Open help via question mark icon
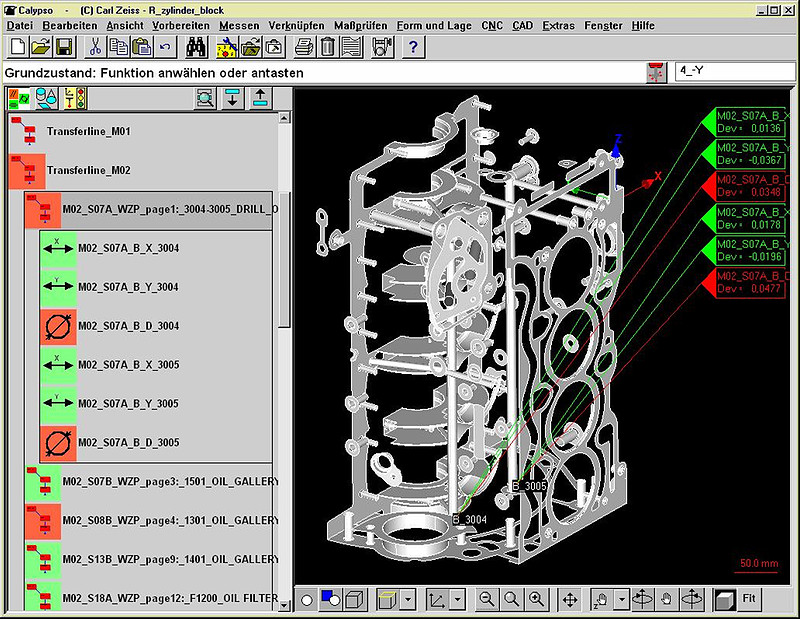The width and height of the screenshot is (800, 619). click(x=413, y=47)
